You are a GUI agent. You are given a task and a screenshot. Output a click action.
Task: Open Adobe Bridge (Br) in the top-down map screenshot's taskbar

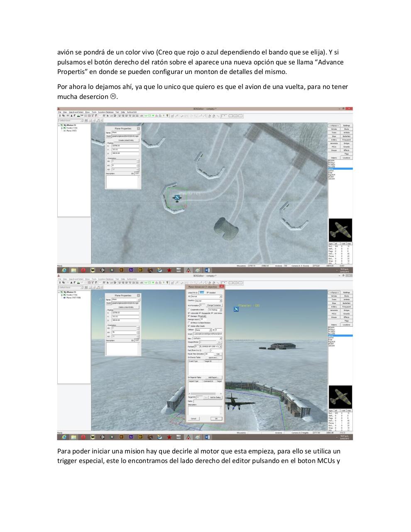(141, 270)
